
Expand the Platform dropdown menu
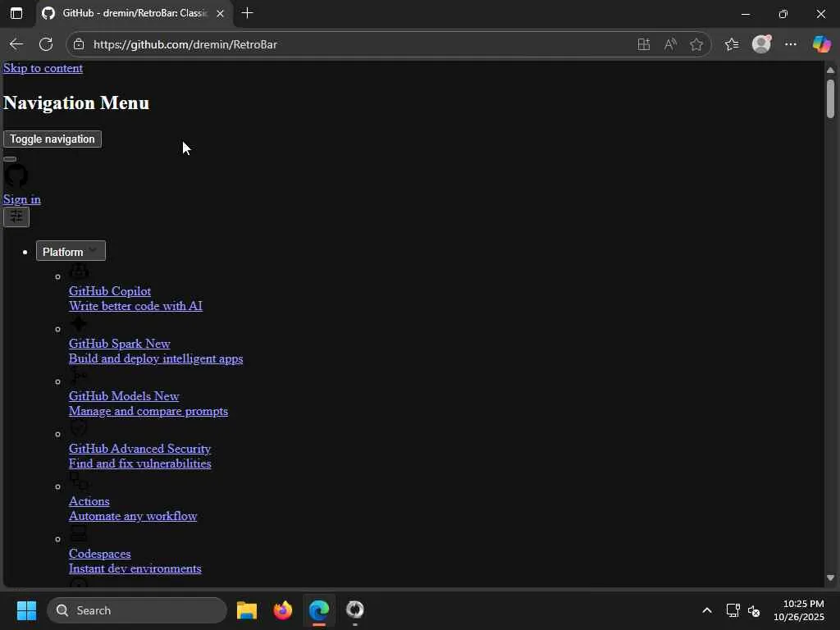click(71, 251)
